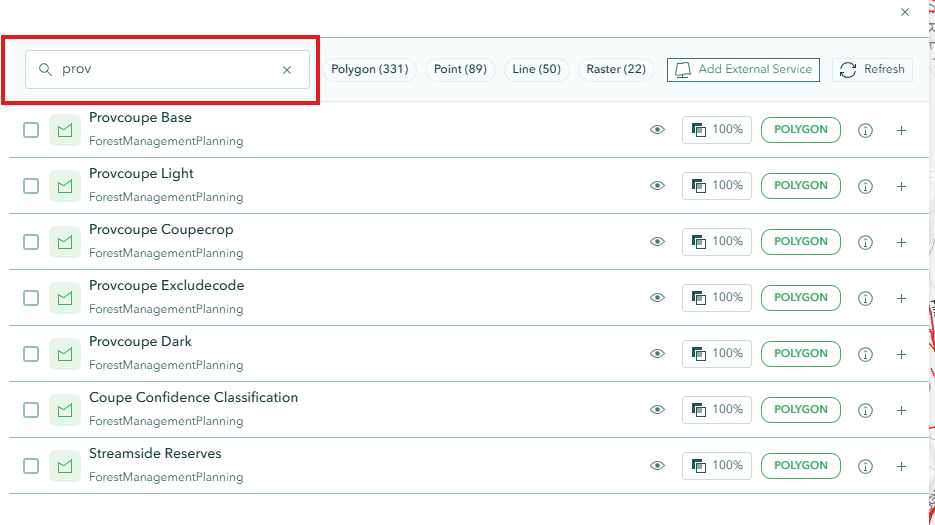The image size is (935, 525).
Task: Add Streamside Reserves with plus icon
Action: (x=901, y=467)
